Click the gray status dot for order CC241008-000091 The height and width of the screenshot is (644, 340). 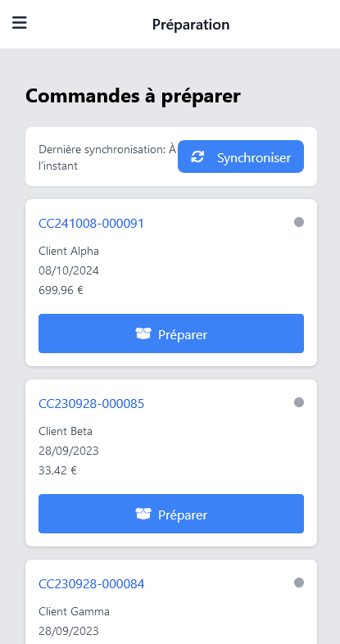[x=299, y=222]
